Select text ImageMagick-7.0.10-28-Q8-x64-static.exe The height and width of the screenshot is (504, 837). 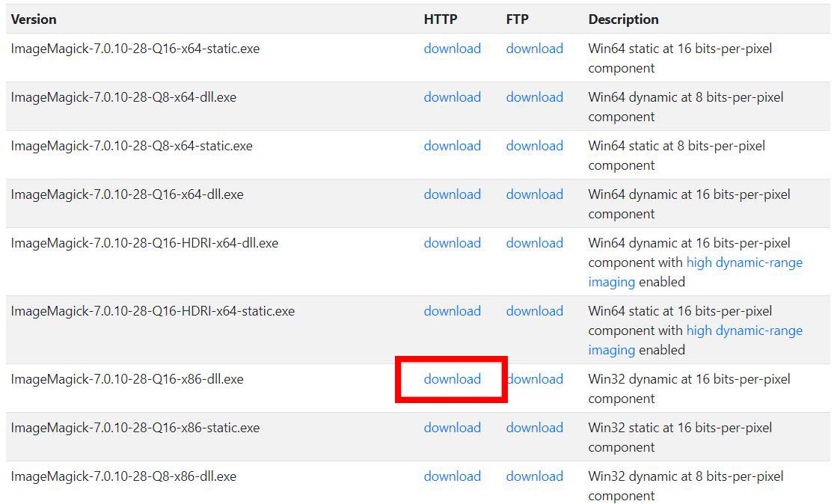132,146
